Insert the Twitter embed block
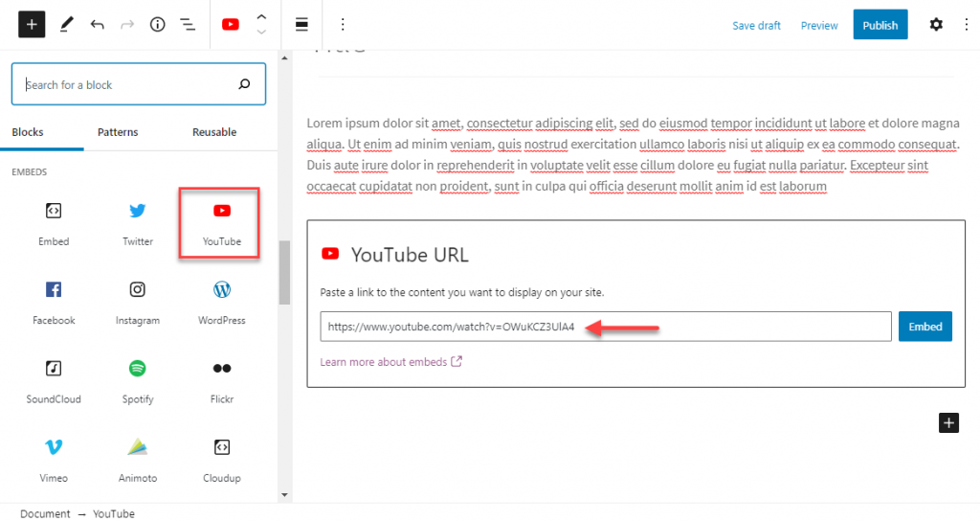980x521 pixels. coord(138,223)
